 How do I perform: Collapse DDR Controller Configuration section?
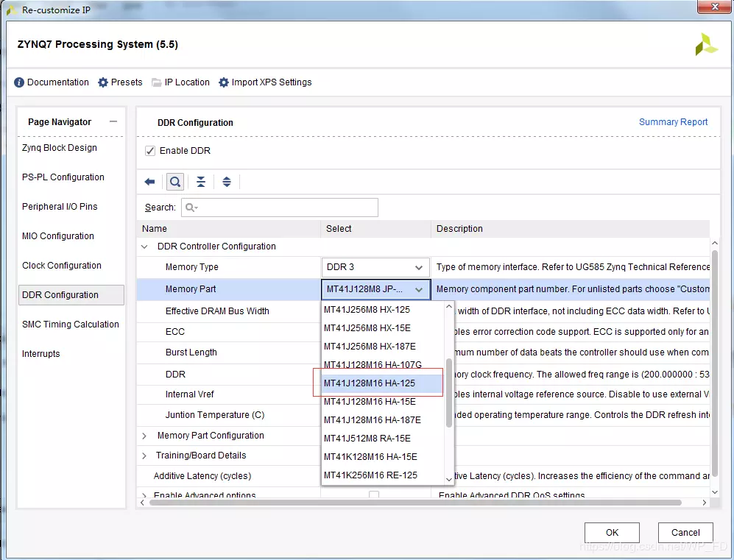point(144,247)
